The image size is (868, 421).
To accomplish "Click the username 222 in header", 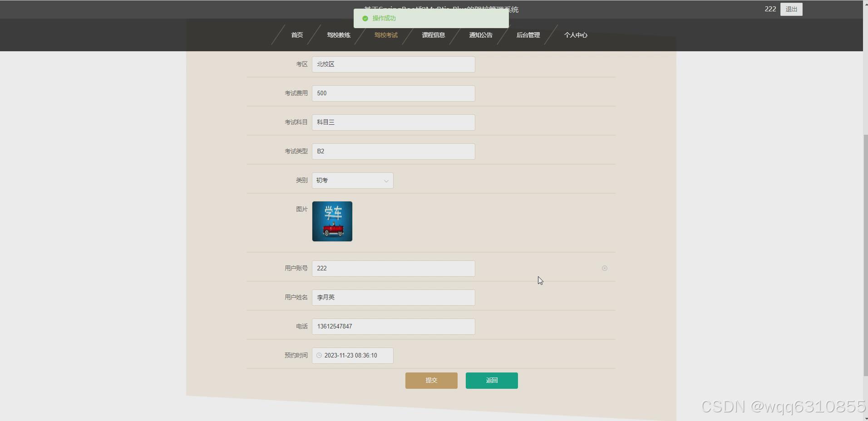I will point(770,9).
